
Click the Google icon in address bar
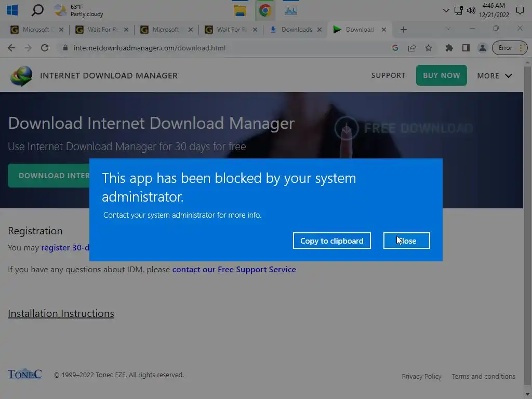[x=395, y=48]
